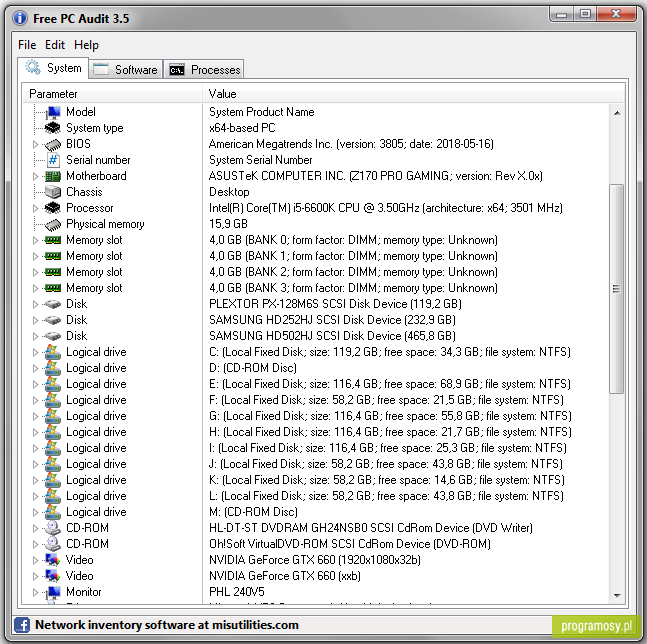Expand the I: logical drive node
The image size is (647, 644).
pyautogui.click(x=35, y=448)
